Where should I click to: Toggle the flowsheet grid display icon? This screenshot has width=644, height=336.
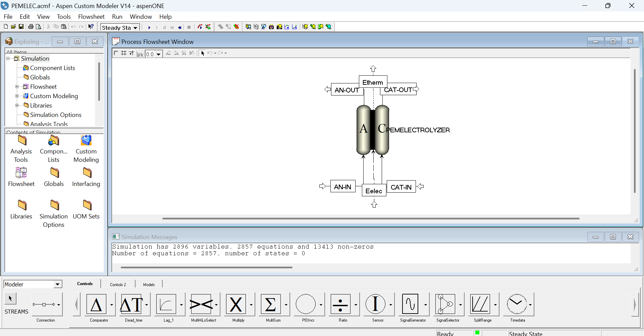pyautogui.click(x=124, y=53)
